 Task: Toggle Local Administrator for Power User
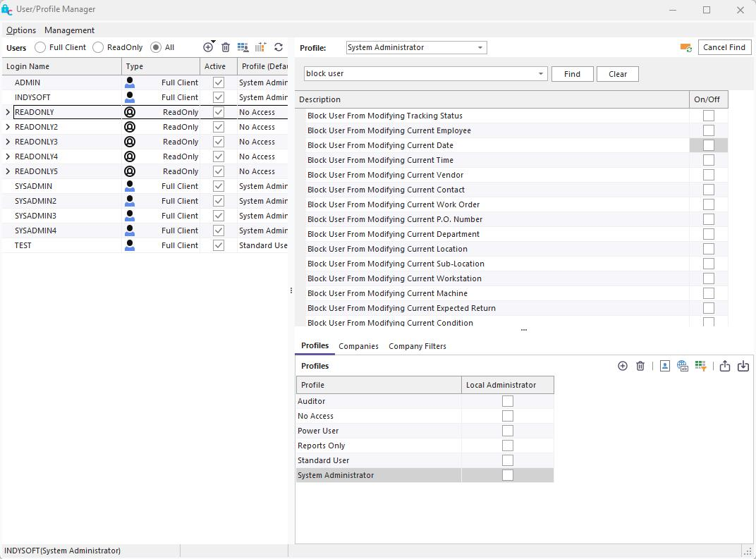(507, 431)
